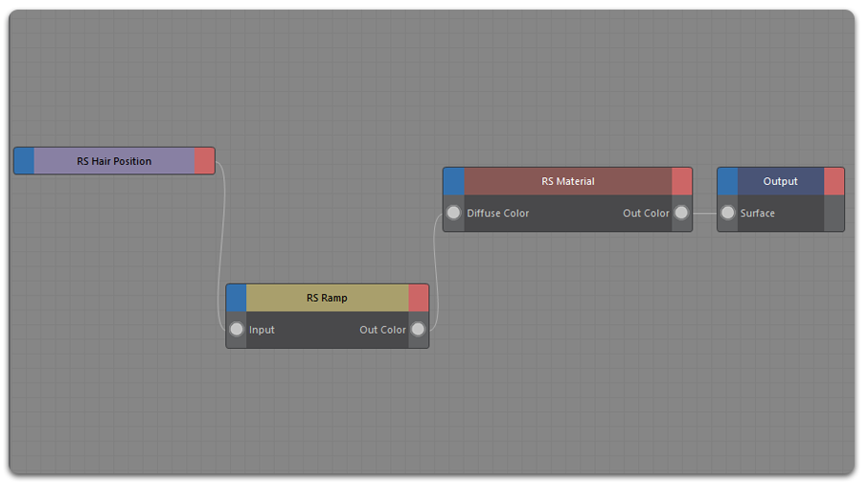
Task: Click the blue input square on RS Hair Position
Action: [x=24, y=161]
